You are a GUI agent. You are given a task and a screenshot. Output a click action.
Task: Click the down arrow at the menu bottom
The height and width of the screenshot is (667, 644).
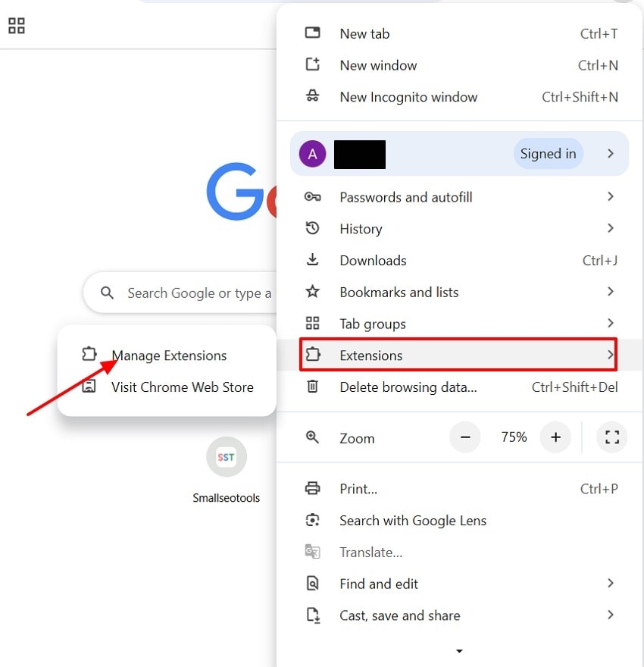coord(459,651)
